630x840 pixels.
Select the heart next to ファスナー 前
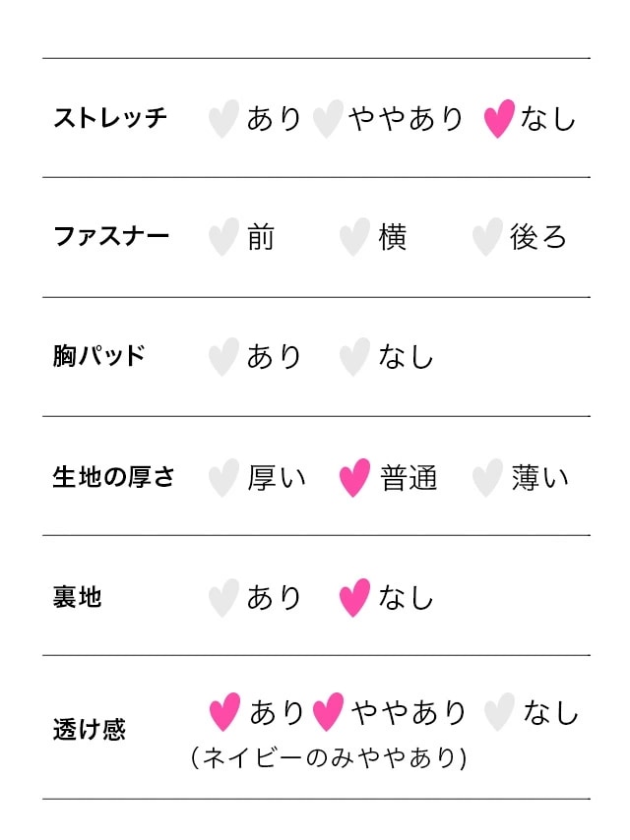(x=223, y=237)
